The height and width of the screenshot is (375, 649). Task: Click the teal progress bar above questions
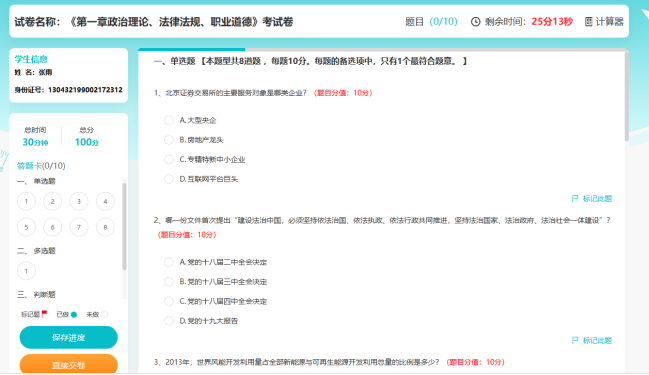[192, 49]
